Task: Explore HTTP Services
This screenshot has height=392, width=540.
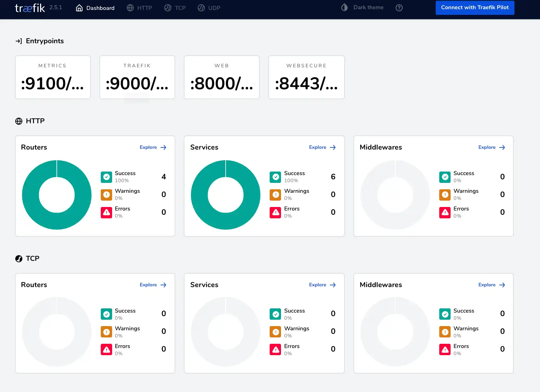Action: pos(322,147)
